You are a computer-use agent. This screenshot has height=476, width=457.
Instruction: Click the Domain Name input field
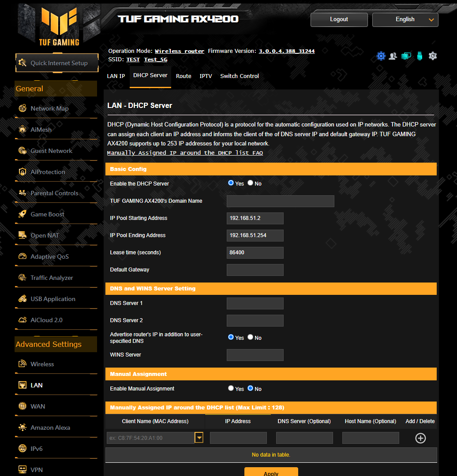281,201
